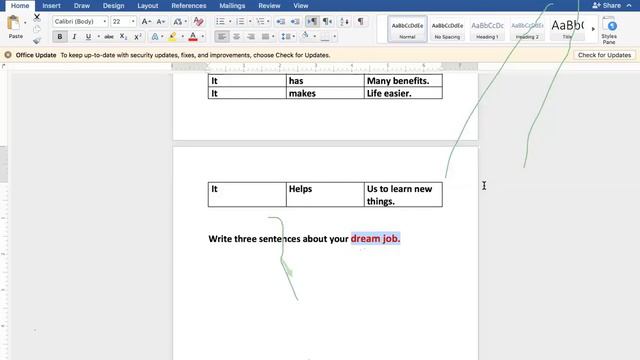Open the Review tab
640x360 pixels.
click(269, 6)
